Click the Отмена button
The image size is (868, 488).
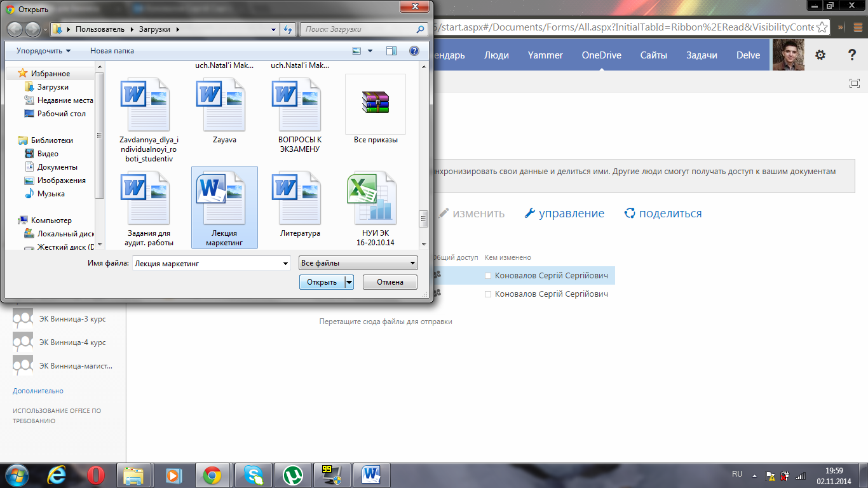390,282
